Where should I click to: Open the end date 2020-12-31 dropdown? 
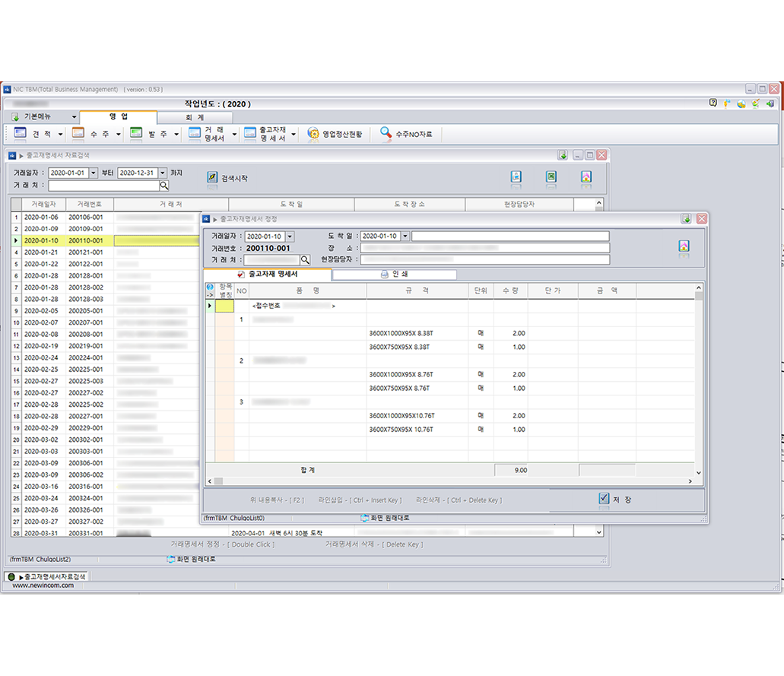(163, 173)
